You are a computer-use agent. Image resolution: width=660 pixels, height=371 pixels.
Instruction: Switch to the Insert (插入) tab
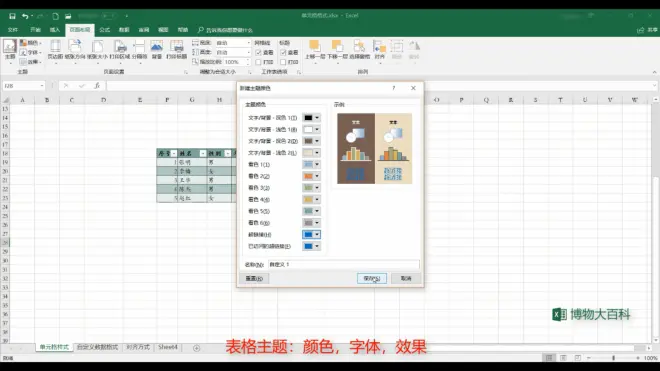click(55, 30)
